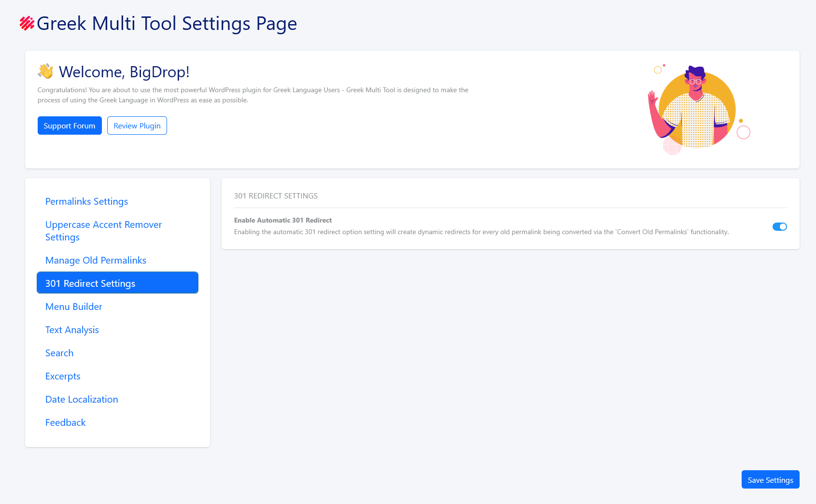
Task: Switch to the Search settings tab
Action: tap(59, 353)
